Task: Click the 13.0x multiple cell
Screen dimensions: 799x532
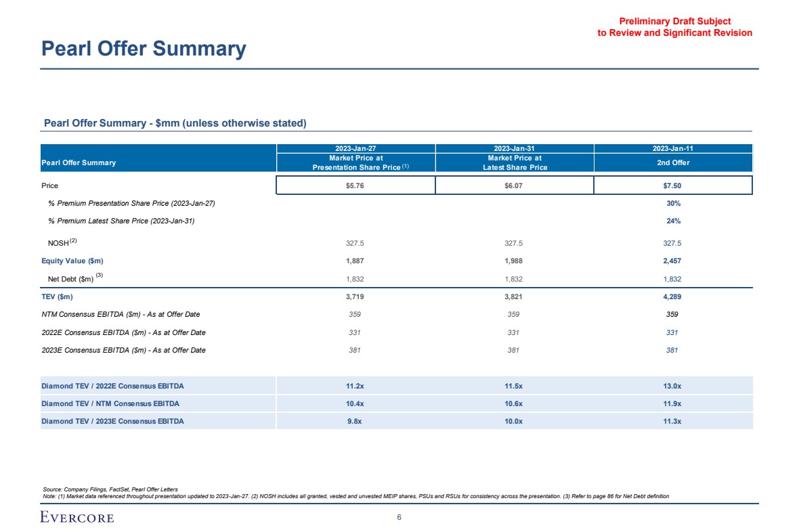Action: pos(672,386)
